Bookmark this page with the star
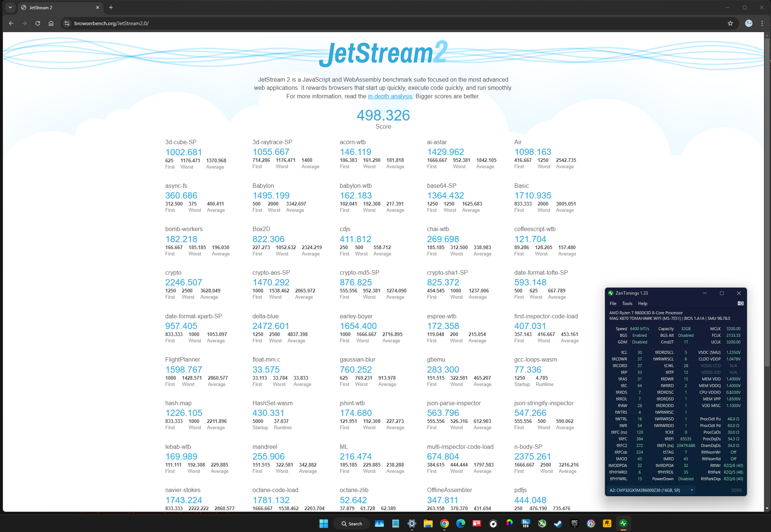 point(730,23)
